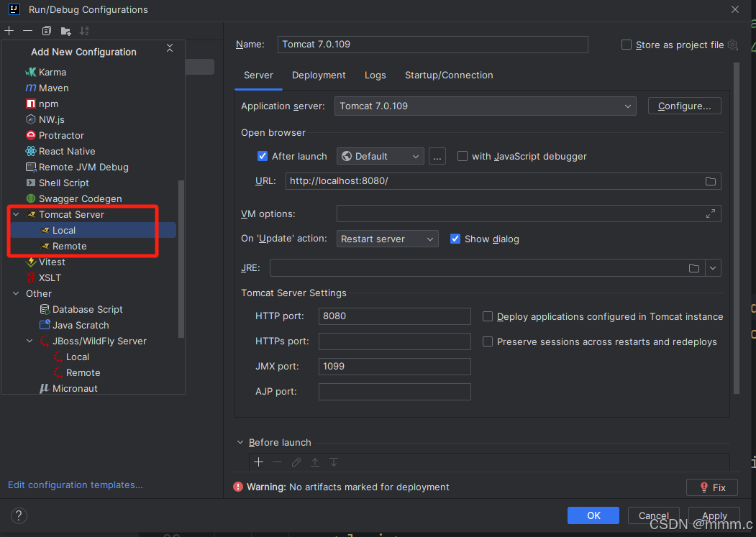
Task: Click the Fix warning button
Action: [x=711, y=487]
